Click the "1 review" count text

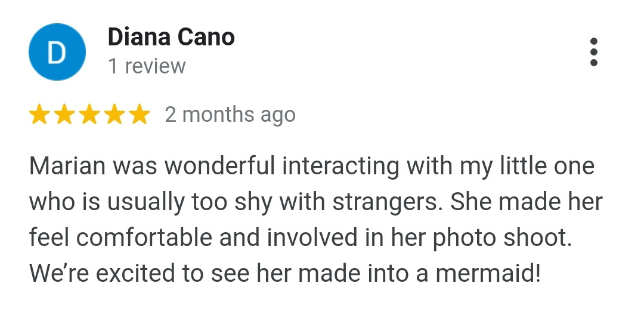[x=147, y=66]
